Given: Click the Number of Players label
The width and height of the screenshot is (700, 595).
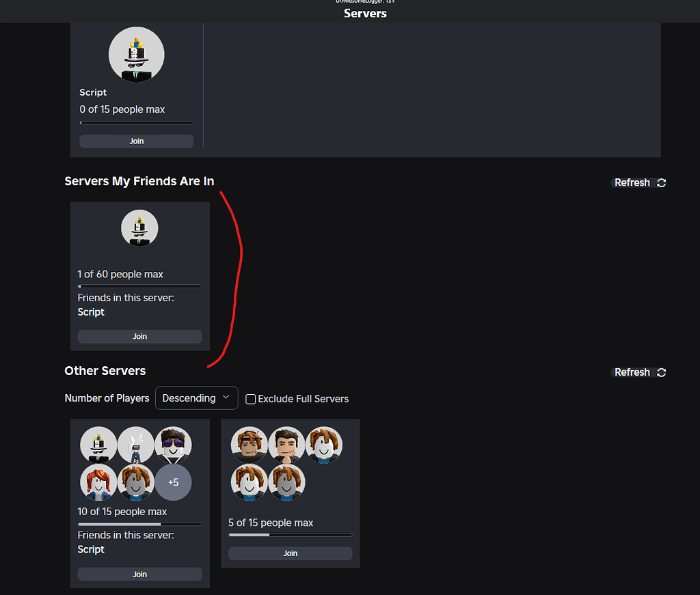Looking at the screenshot, I should click(107, 398).
